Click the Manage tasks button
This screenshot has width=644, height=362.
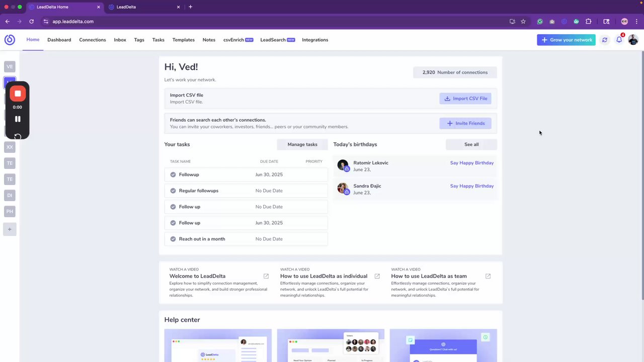click(302, 144)
